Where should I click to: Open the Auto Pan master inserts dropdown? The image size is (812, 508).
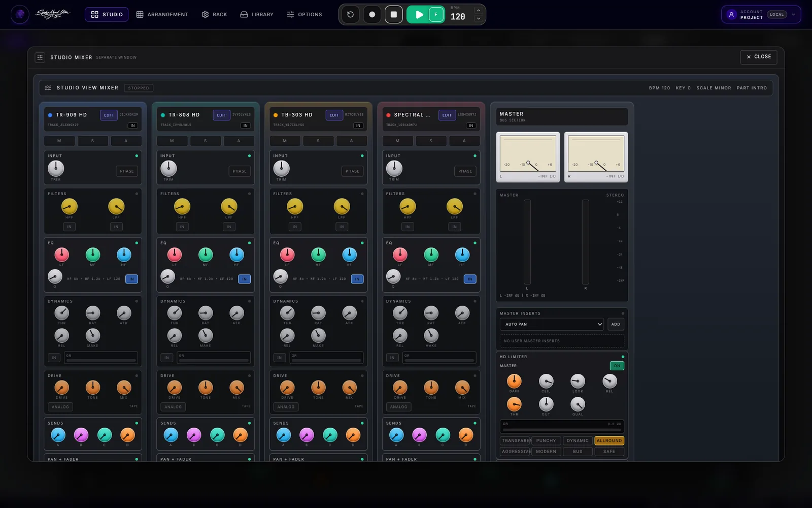[x=552, y=324]
